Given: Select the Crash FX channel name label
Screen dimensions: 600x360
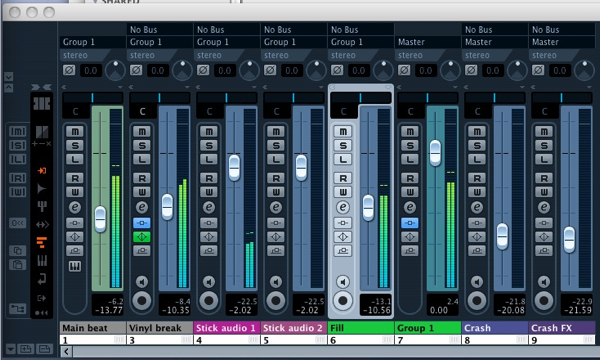Looking at the screenshot, I should pyautogui.click(x=562, y=328).
